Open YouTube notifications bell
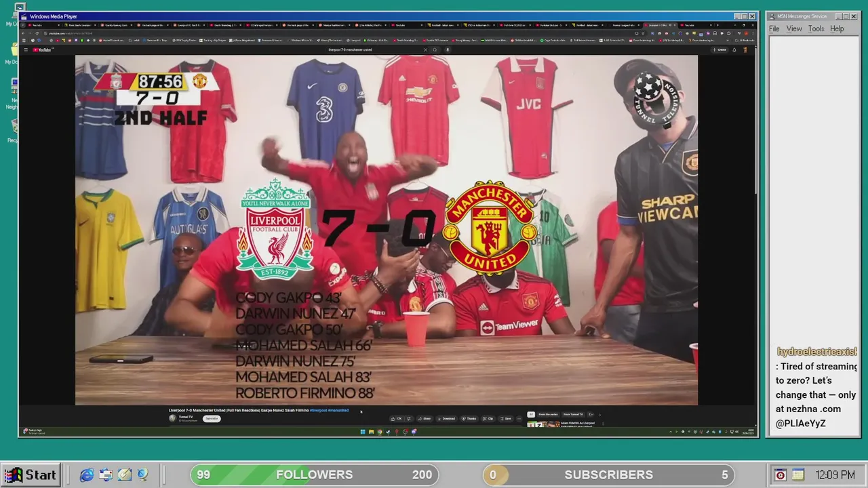This screenshot has height=488, width=868. coord(735,49)
